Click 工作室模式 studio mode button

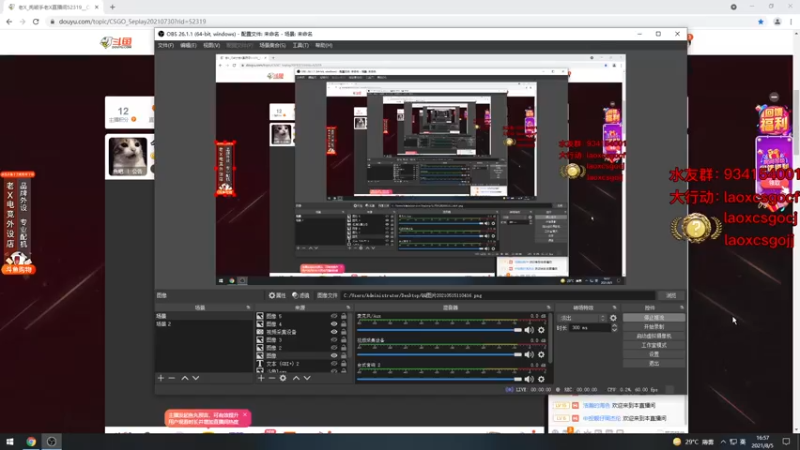(654, 345)
